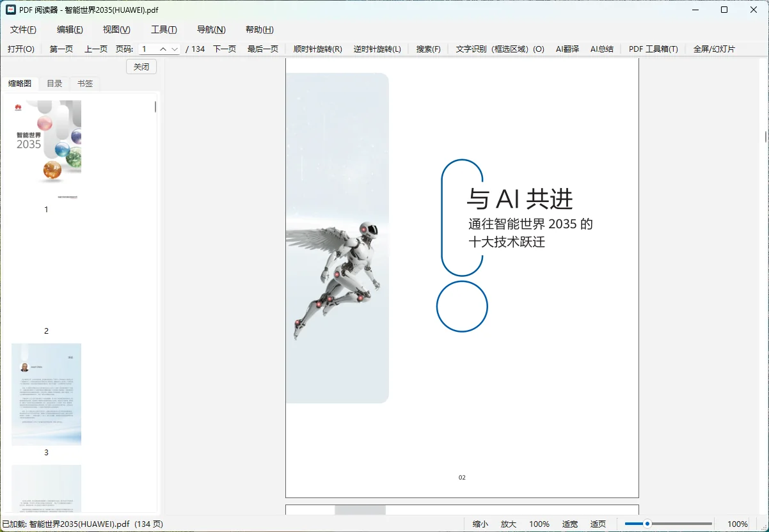The image size is (769, 532).
Task: Click the heading 与 AI 共进
Action: [519, 199]
